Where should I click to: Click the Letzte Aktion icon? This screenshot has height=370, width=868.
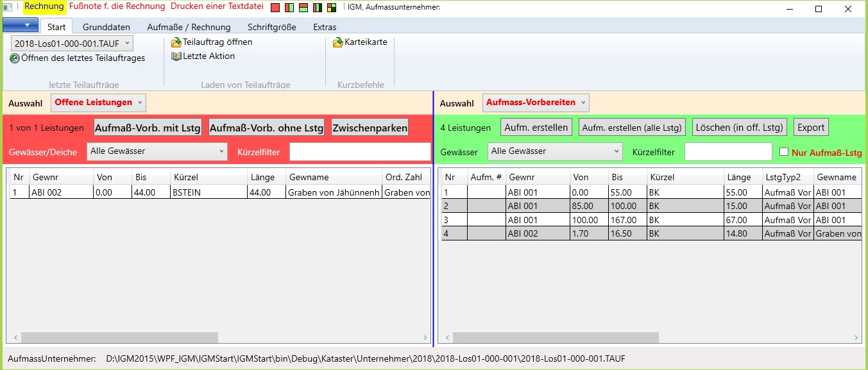click(176, 56)
